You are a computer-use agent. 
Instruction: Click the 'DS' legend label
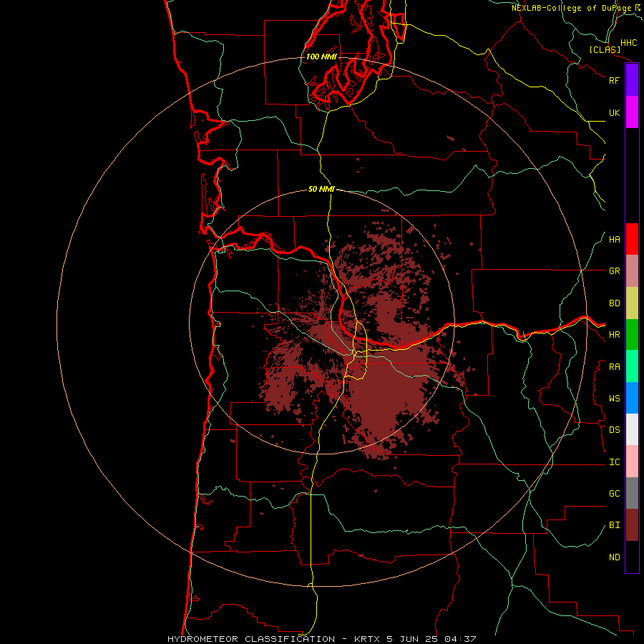[614, 430]
